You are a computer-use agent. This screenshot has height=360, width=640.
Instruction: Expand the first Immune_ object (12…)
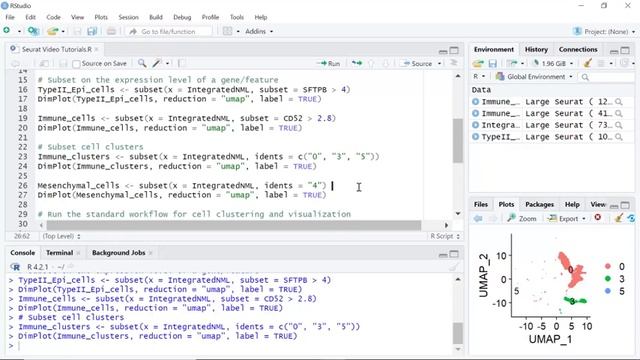(x=476, y=102)
